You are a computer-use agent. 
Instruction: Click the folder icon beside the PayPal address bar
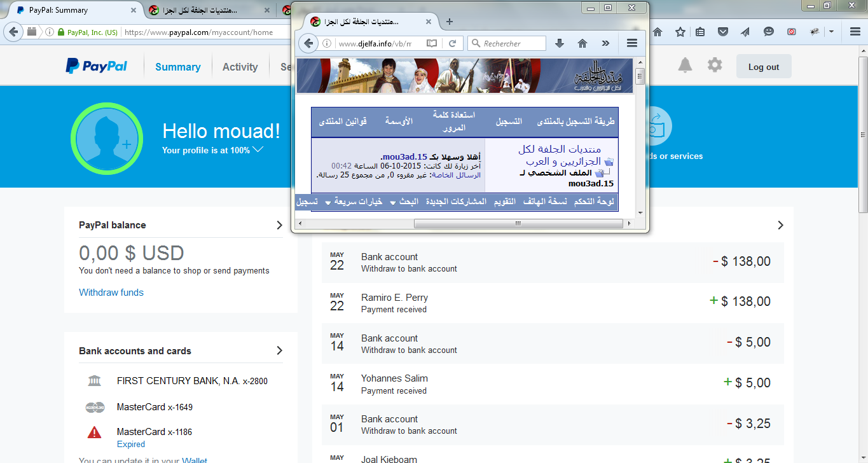pos(32,32)
